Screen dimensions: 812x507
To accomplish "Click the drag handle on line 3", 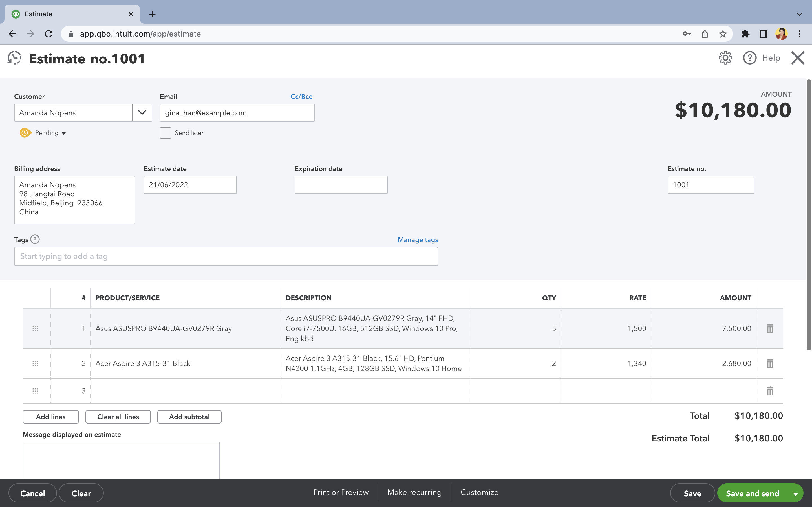I will [x=35, y=391].
